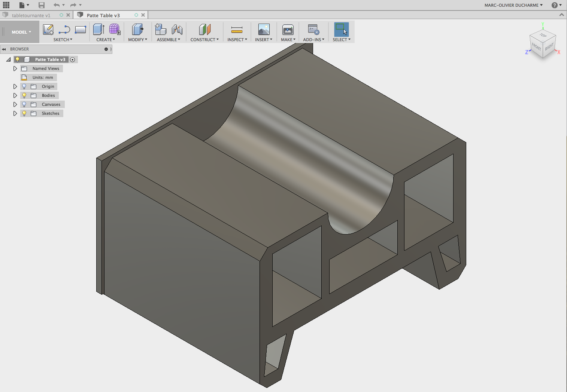
Task: Select the "Sketches" label in the browser
Action: tap(51, 113)
